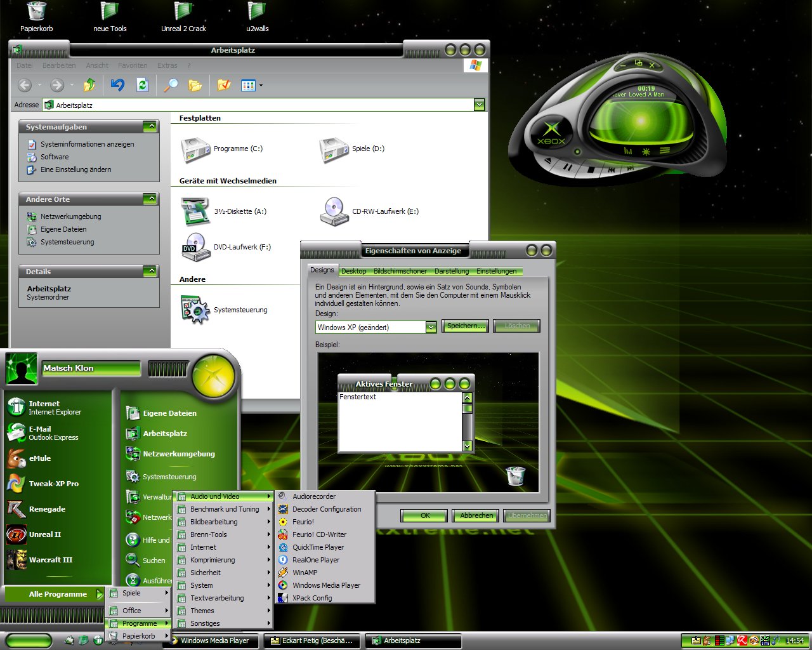Open QuickTime Player menu entry
The width and height of the screenshot is (812, 650).
[325, 547]
